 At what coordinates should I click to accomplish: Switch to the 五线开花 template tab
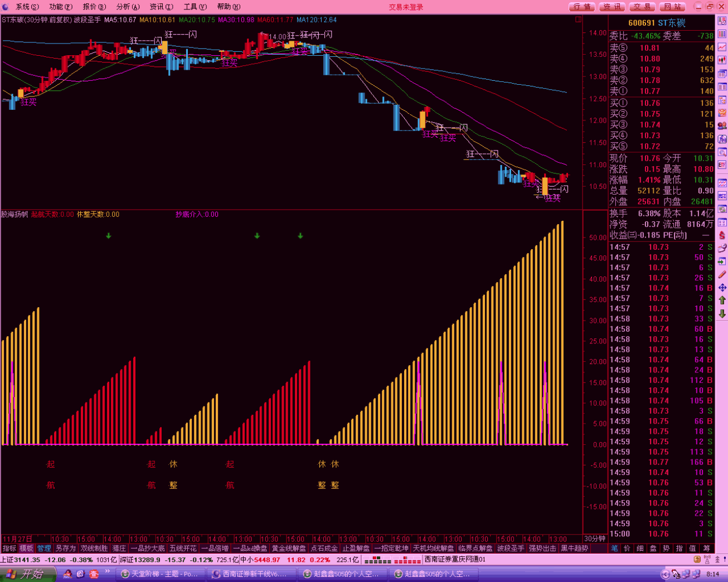pyautogui.click(x=183, y=549)
